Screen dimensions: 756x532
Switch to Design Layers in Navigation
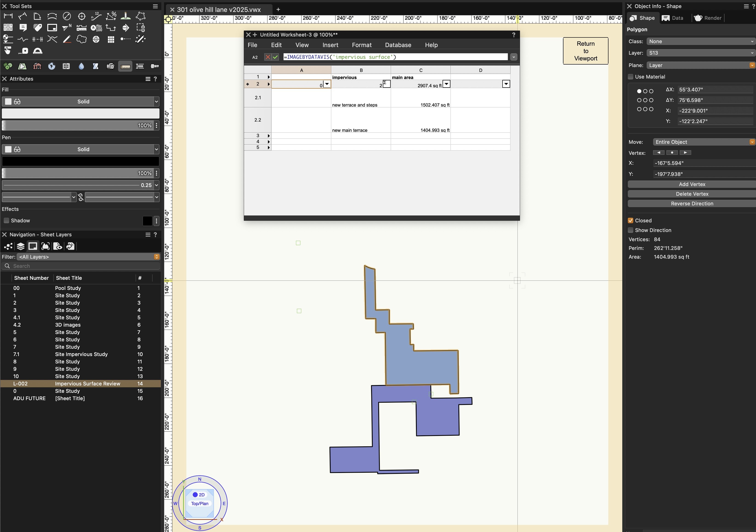[x=20, y=246]
